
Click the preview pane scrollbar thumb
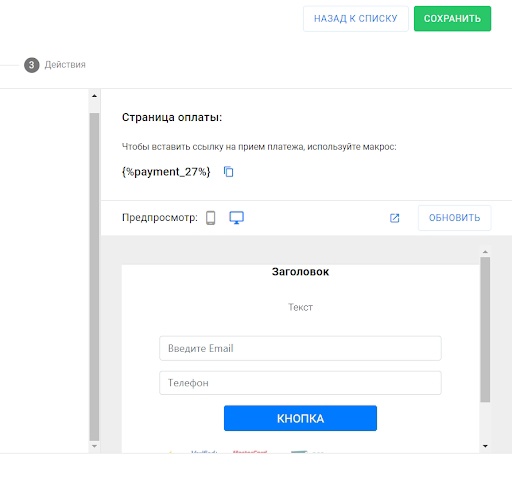coord(485,329)
